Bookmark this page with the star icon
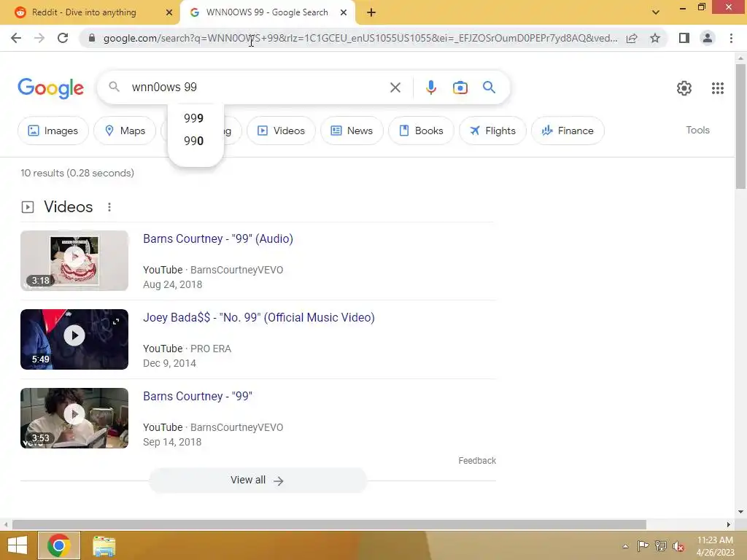Image resolution: width=747 pixels, height=560 pixels. [655, 38]
